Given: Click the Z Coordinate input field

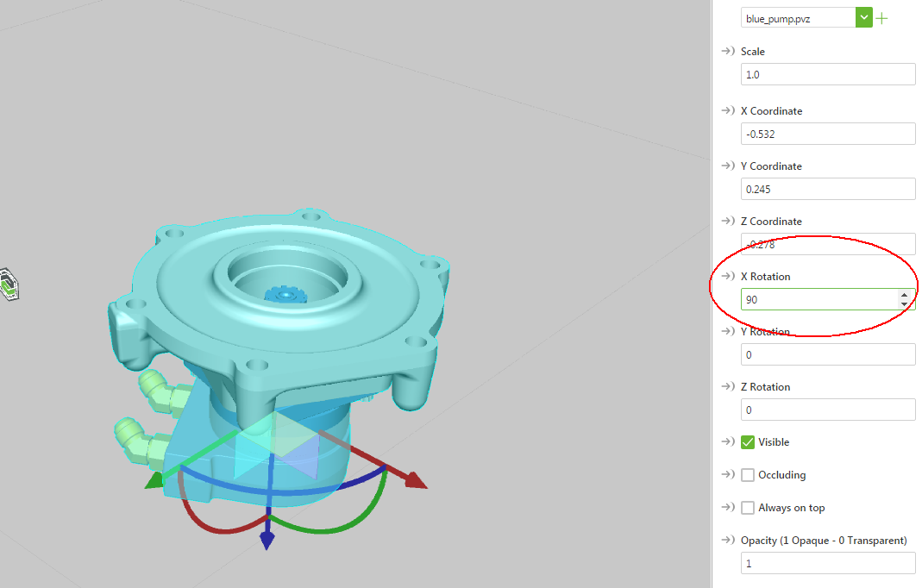Looking at the screenshot, I should (x=828, y=244).
